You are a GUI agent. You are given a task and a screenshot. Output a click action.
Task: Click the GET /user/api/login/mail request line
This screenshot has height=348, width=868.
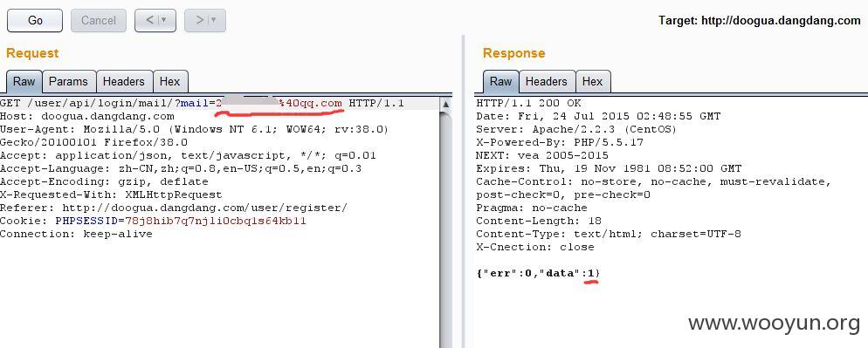point(202,104)
